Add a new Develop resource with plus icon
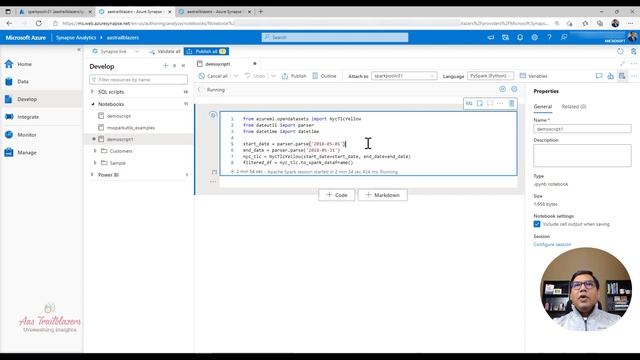Screen dimensions: 640x360 (x=165, y=66)
